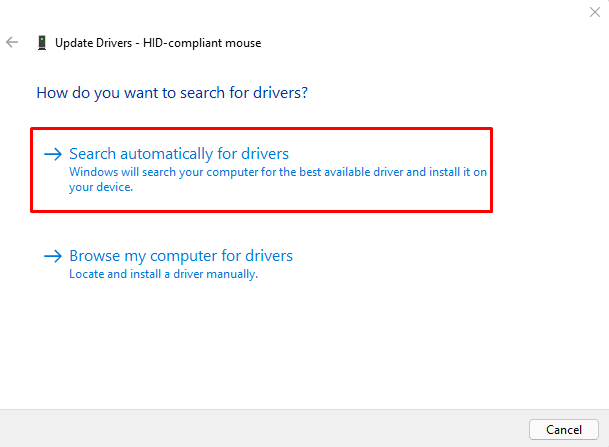
Task: Click the back arrow in the title bar
Action: pos(12,43)
